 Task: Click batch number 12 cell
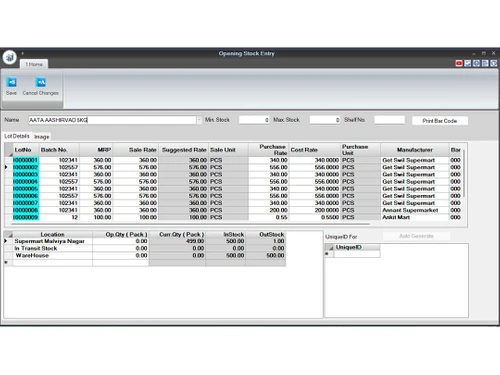coord(59,217)
